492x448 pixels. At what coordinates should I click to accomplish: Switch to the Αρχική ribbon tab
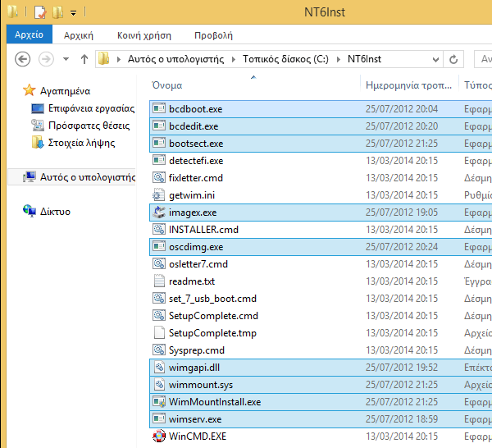point(79,35)
